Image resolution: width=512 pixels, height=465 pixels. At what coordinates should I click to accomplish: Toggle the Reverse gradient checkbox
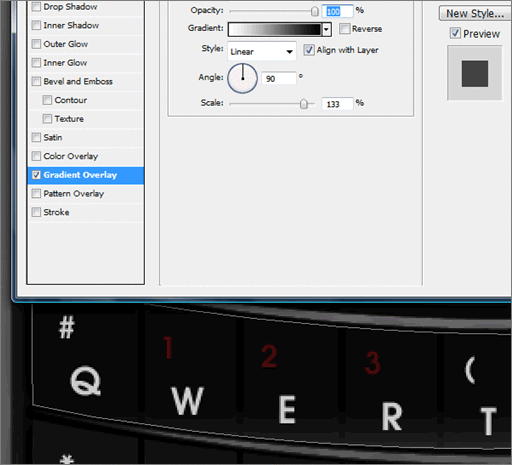(345, 29)
